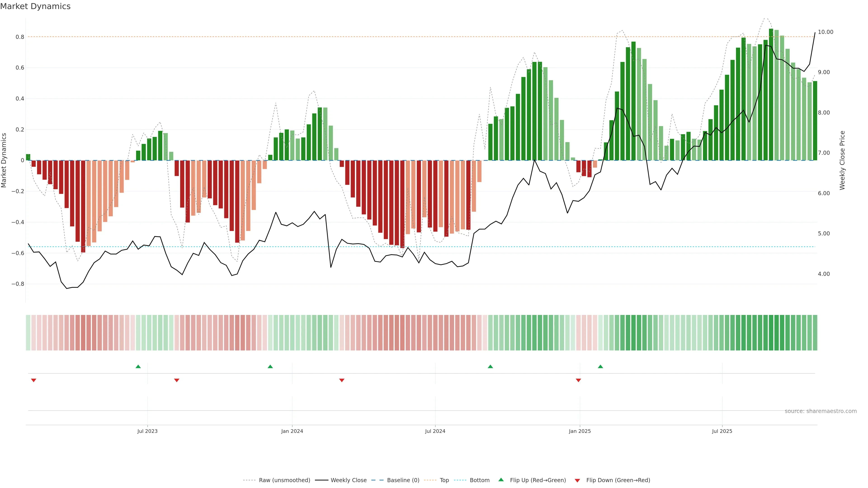Click the leftmost red flip-down triangle
Viewport: 868px width, 488px height.
click(x=34, y=380)
